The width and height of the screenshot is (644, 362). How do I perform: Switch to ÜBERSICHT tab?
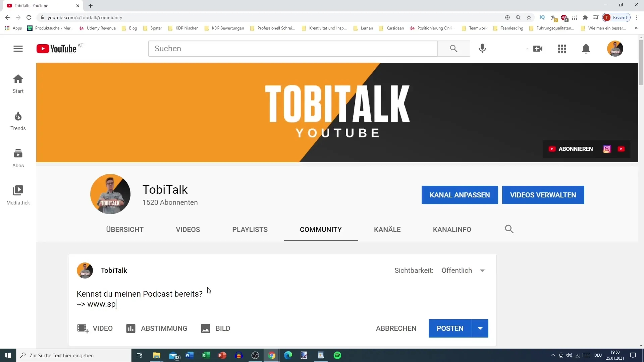pos(125,230)
